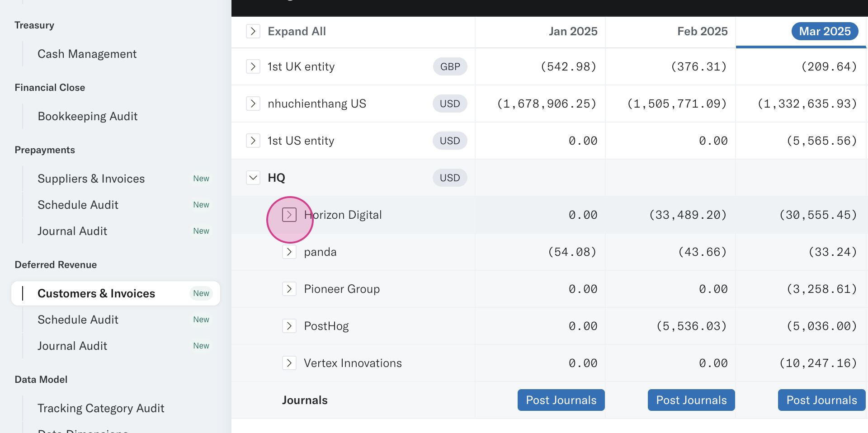The image size is (868, 433).
Task: Post journals for Mar 2025
Action: pos(821,400)
